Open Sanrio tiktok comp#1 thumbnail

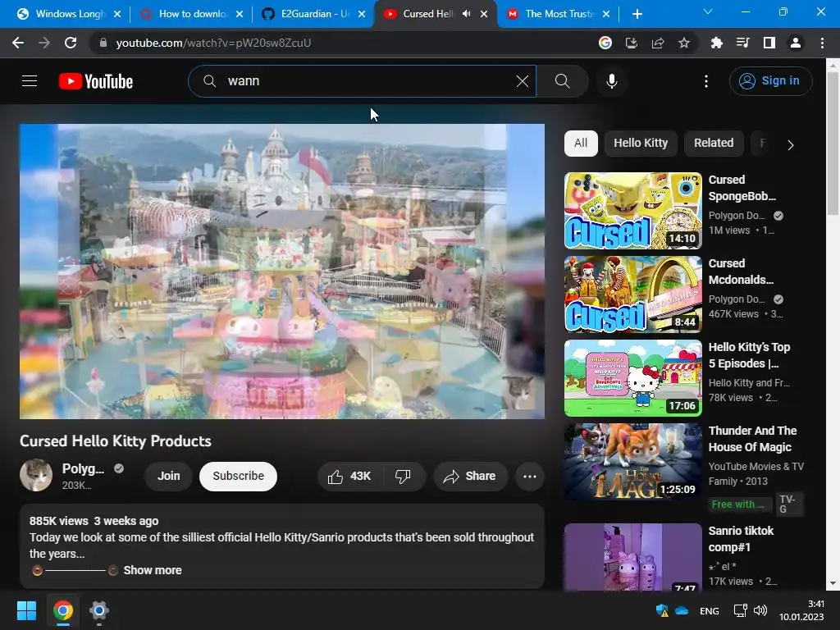(632, 557)
